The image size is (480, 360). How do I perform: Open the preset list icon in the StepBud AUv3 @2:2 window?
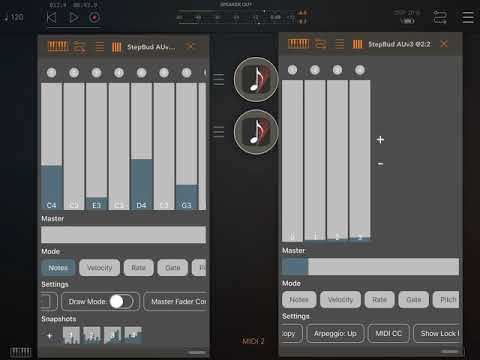coord(340,44)
